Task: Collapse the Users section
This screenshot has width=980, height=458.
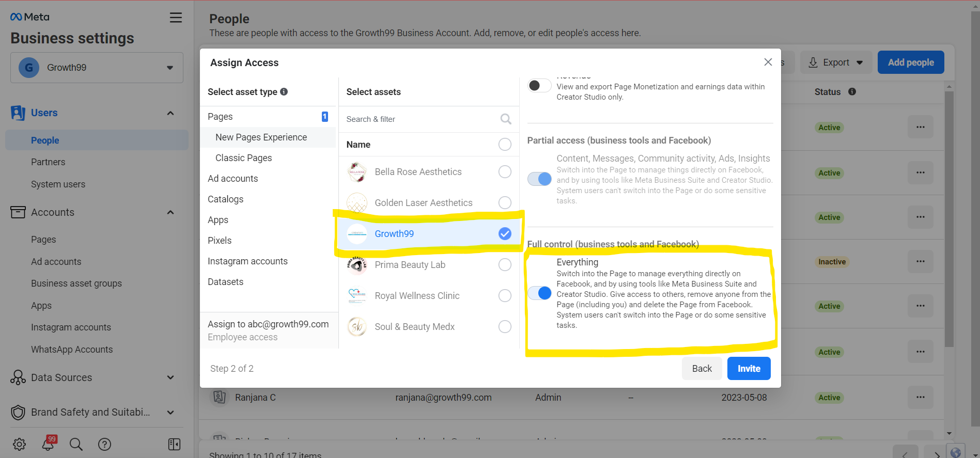Action: 170,113
